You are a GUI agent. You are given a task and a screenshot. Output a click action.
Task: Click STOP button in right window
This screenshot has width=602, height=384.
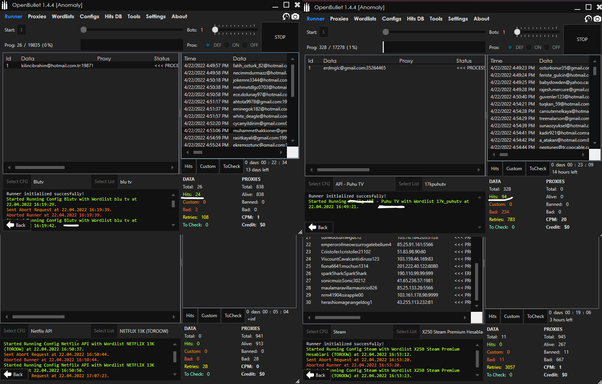coord(582,39)
